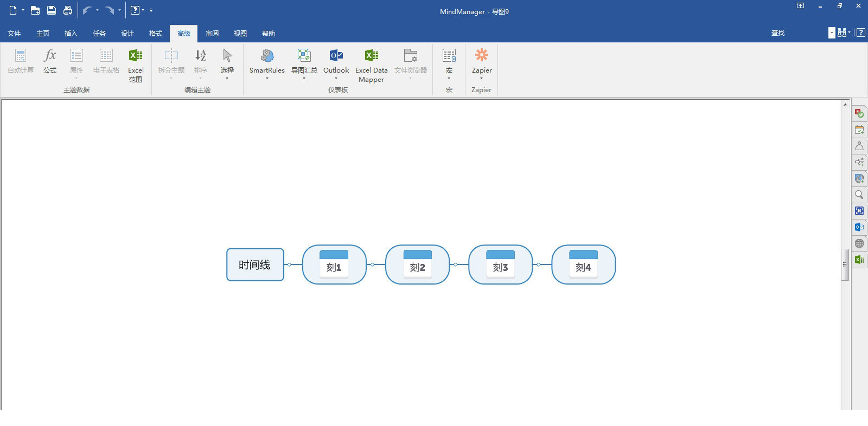Open the 文件 menu
868x426 pixels.
[x=14, y=34]
